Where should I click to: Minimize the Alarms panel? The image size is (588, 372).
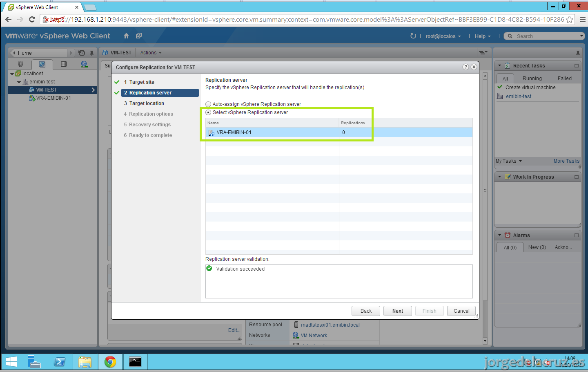pos(577,235)
